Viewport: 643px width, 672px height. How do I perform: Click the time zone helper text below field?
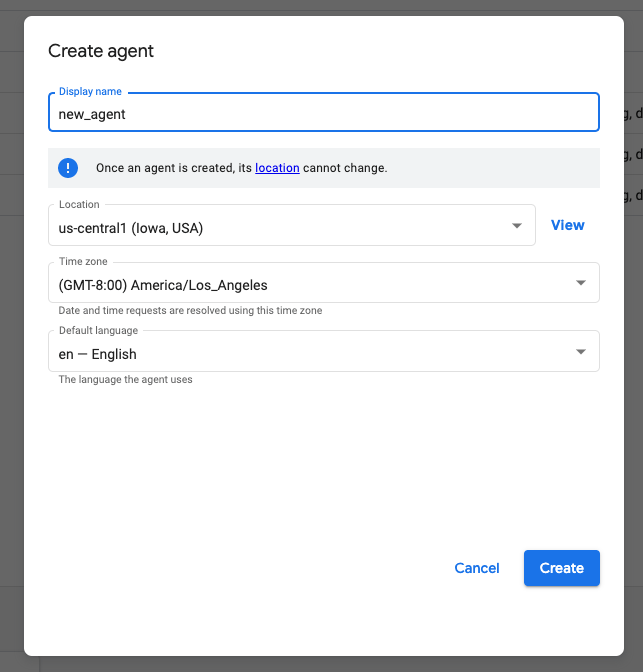190,310
